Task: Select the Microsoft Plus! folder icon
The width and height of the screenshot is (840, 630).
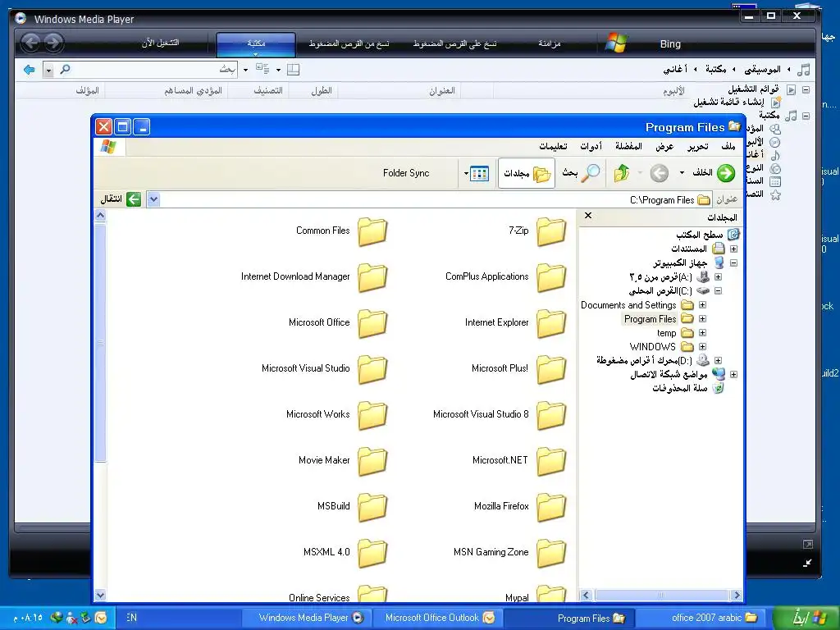Action: [551, 370]
